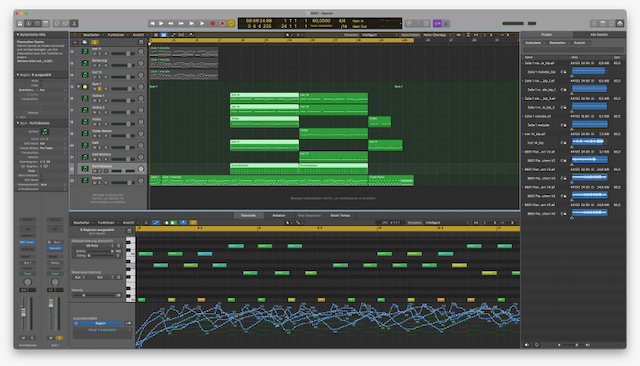Collapse the Sum 1 track stack triangle

78,87
